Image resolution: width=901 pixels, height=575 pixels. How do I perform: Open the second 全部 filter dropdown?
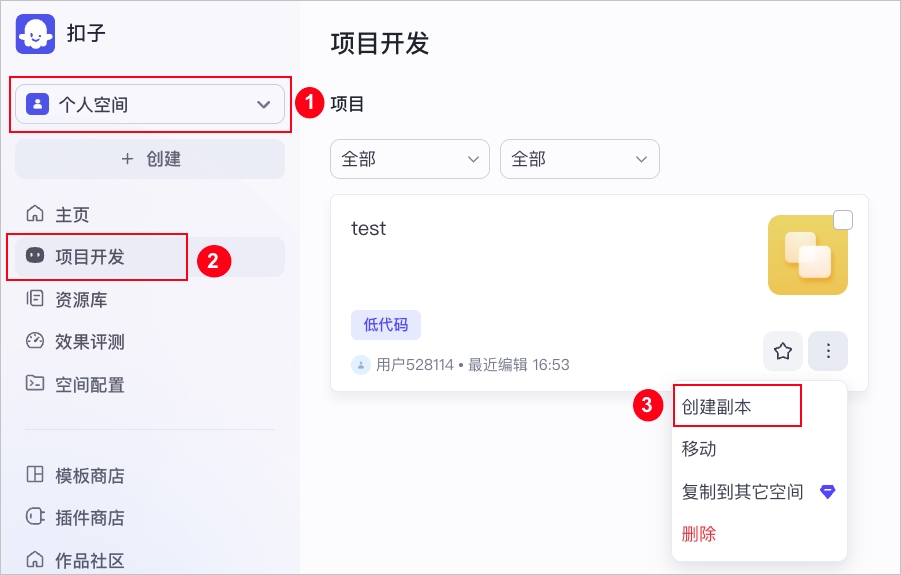click(x=580, y=159)
